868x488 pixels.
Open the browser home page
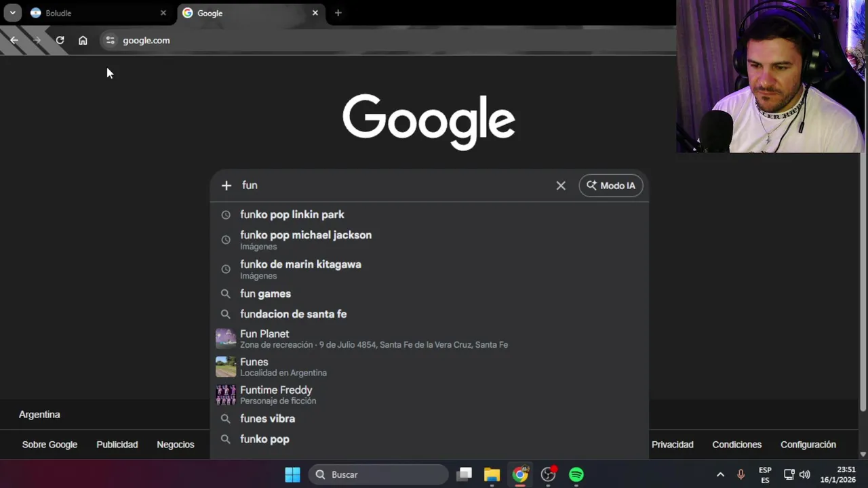click(83, 40)
